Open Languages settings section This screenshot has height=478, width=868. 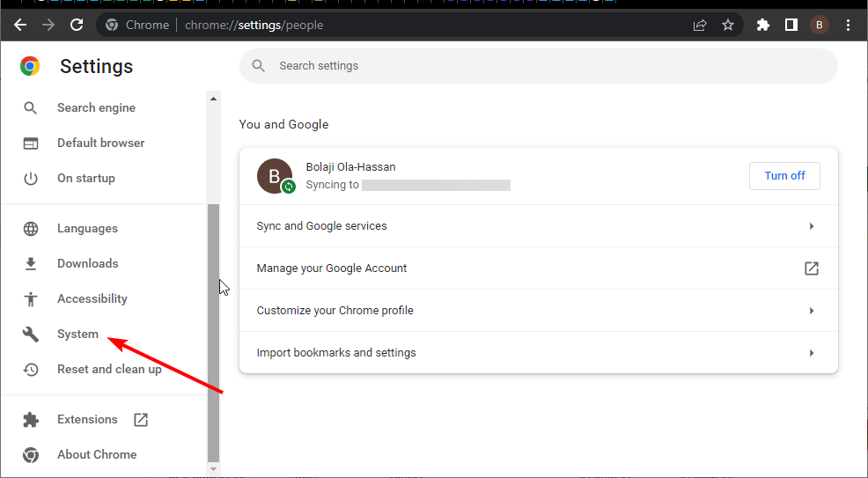(87, 229)
